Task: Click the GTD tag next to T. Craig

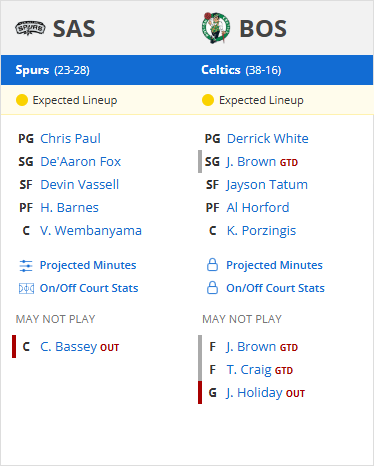Action: tap(284, 371)
